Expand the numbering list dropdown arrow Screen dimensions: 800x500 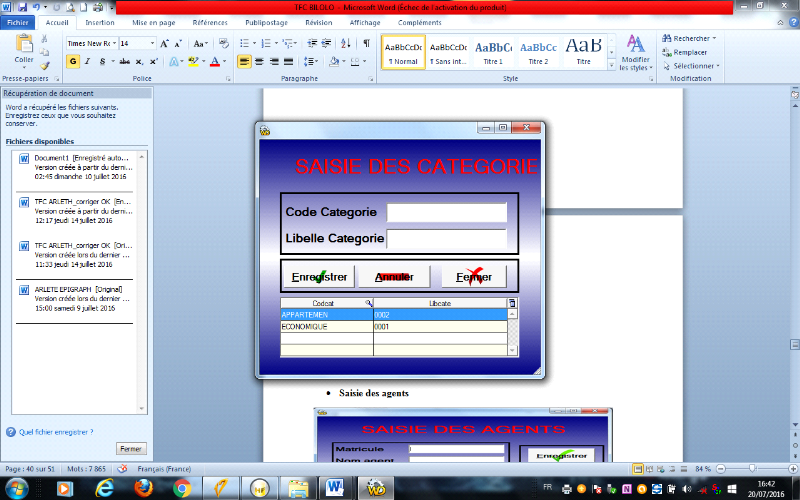pos(276,43)
